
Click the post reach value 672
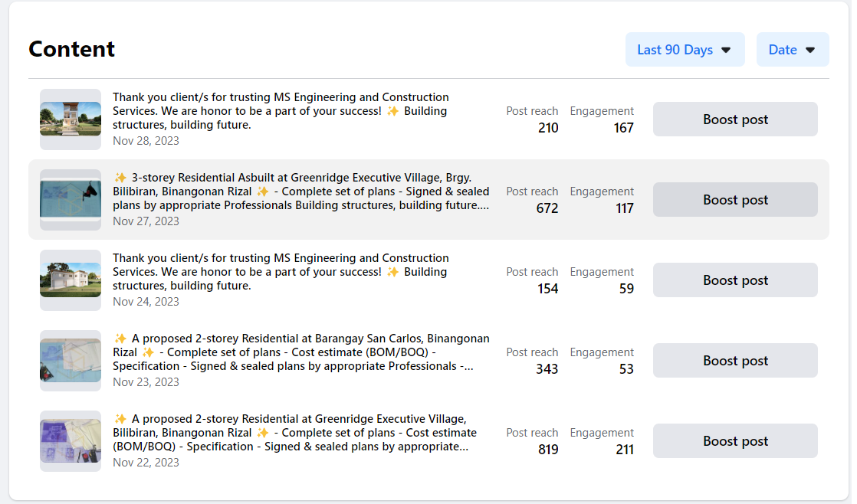click(x=547, y=208)
